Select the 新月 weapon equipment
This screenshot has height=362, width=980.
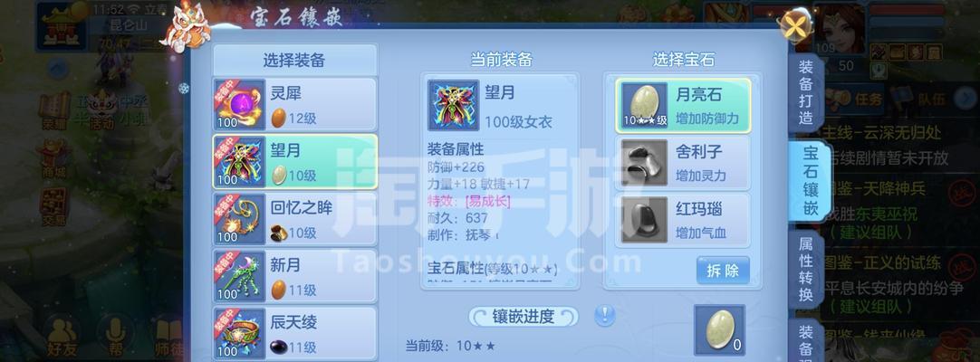[295, 276]
